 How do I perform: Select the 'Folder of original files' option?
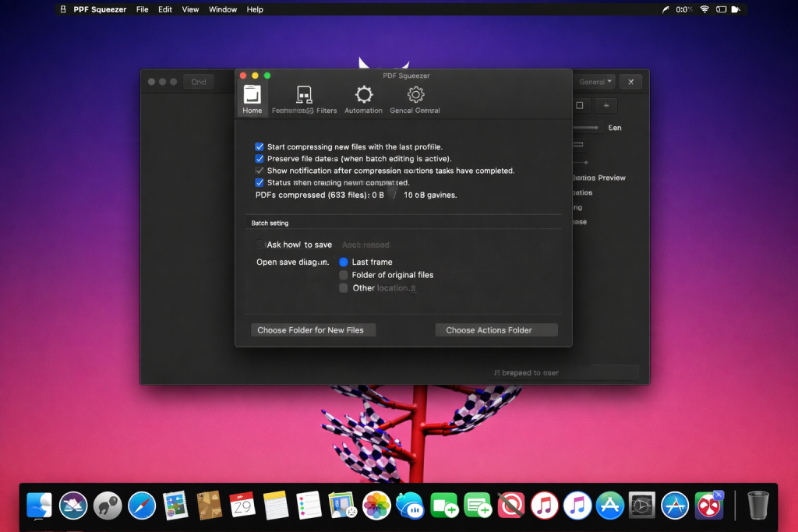[x=344, y=275]
